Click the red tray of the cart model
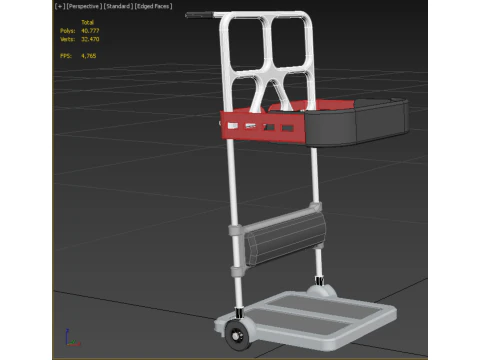This screenshot has width=480, height=360. (x=263, y=126)
